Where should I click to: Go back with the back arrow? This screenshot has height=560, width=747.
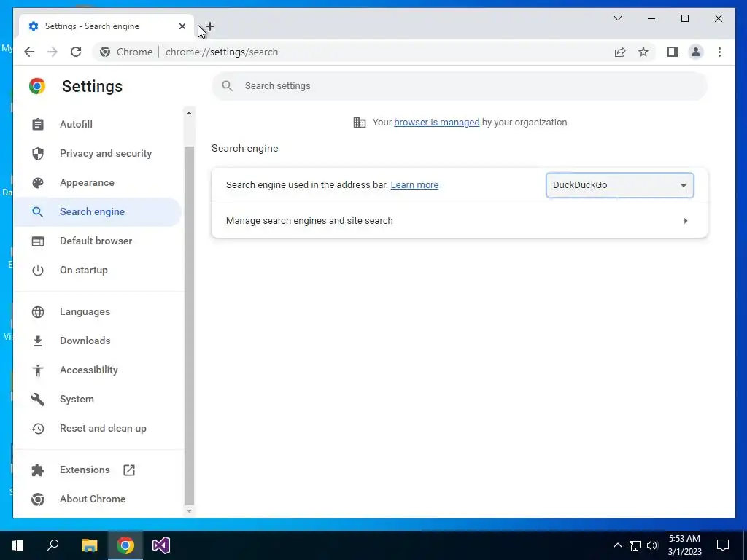29,52
